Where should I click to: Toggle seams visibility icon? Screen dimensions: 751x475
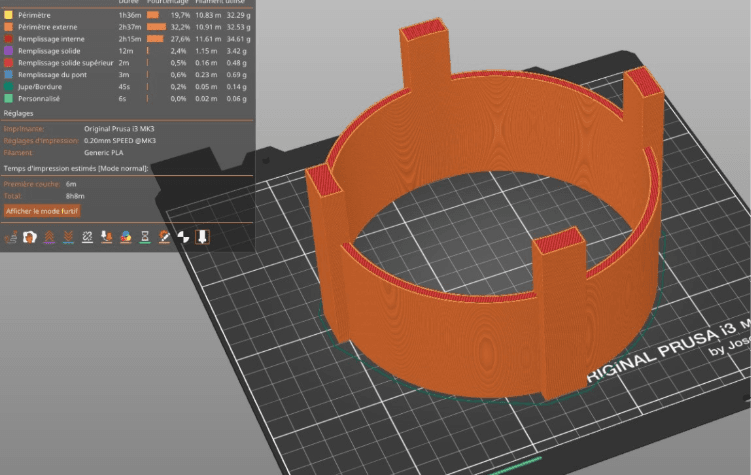coord(87,237)
